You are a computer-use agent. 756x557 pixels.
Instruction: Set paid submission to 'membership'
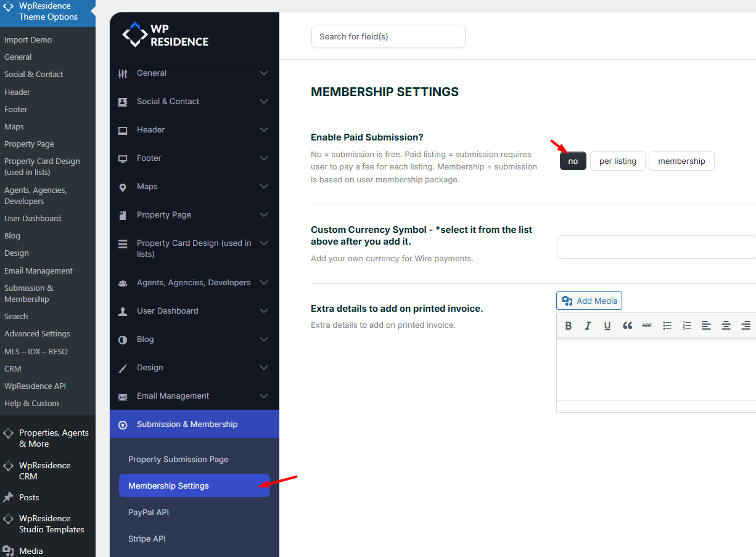point(681,161)
